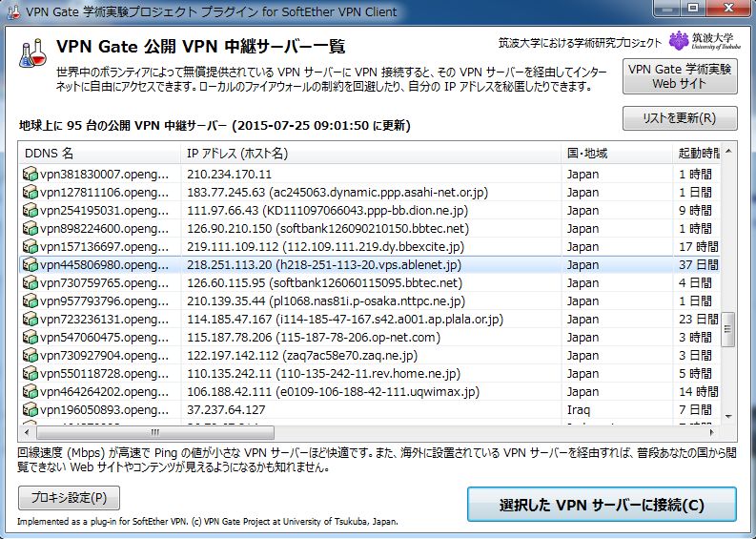Sort by 起動時間 column header
Image resolution: width=756 pixels, height=539 pixels.
[696, 153]
